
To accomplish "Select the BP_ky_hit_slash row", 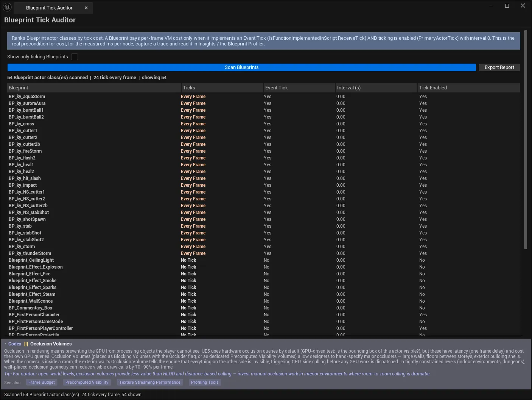I will (263, 178).
